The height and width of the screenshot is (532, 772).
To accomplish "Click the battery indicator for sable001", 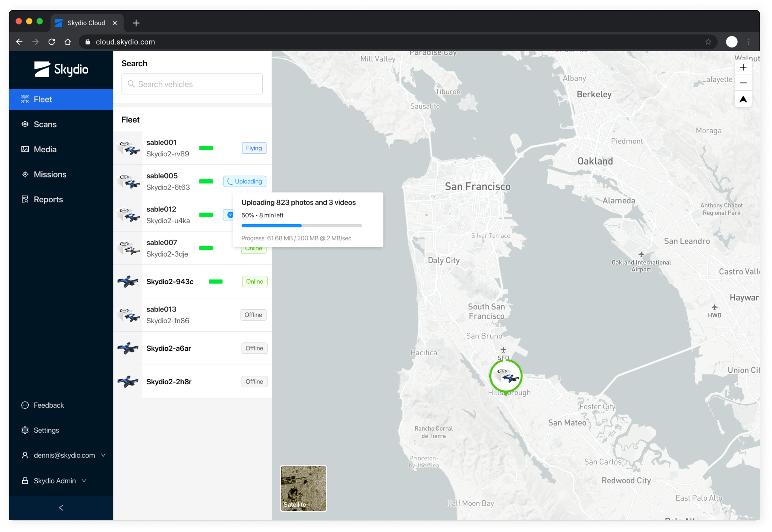I will pos(206,148).
